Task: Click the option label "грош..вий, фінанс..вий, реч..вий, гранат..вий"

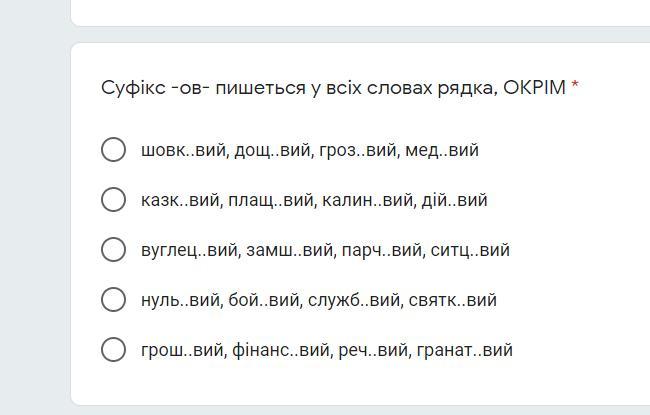Action: coord(326,350)
